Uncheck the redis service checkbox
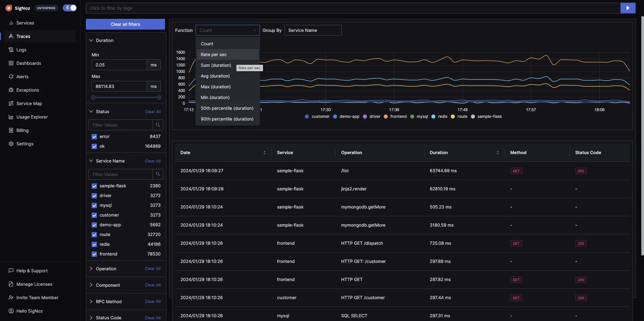Image resolution: width=644 pixels, height=321 pixels. tap(94, 244)
